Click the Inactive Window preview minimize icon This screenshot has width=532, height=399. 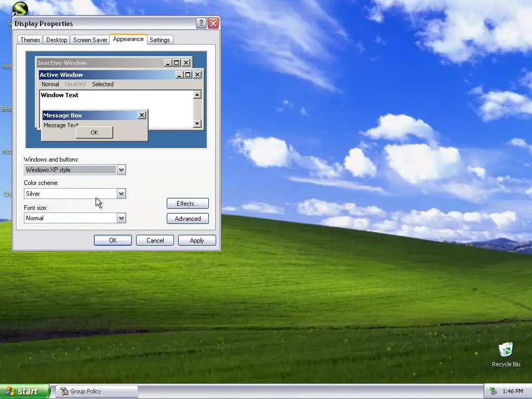point(168,63)
